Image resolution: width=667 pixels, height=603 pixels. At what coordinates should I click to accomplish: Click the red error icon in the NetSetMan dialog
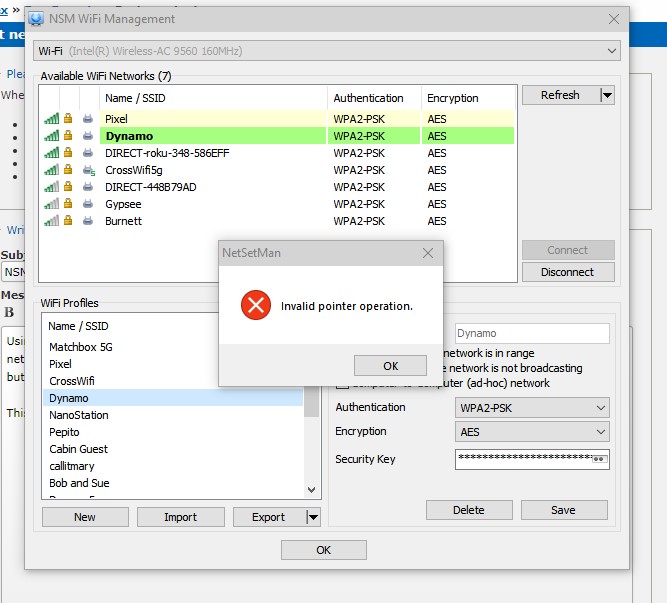pos(256,305)
